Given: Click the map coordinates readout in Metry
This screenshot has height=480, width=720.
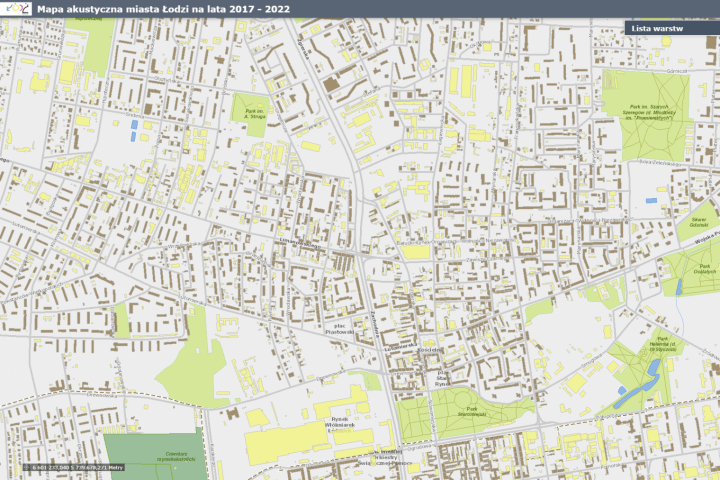Looking at the screenshot, I should (x=78, y=468).
